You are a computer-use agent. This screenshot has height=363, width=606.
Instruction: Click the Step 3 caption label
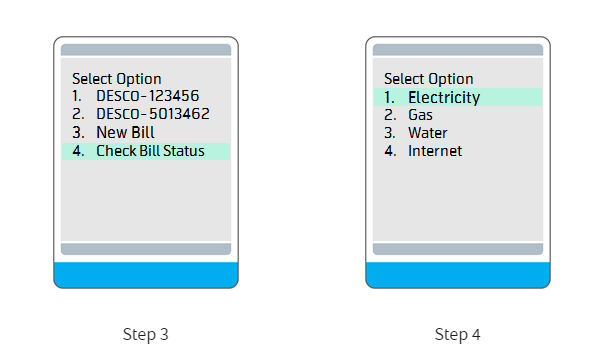146,334
